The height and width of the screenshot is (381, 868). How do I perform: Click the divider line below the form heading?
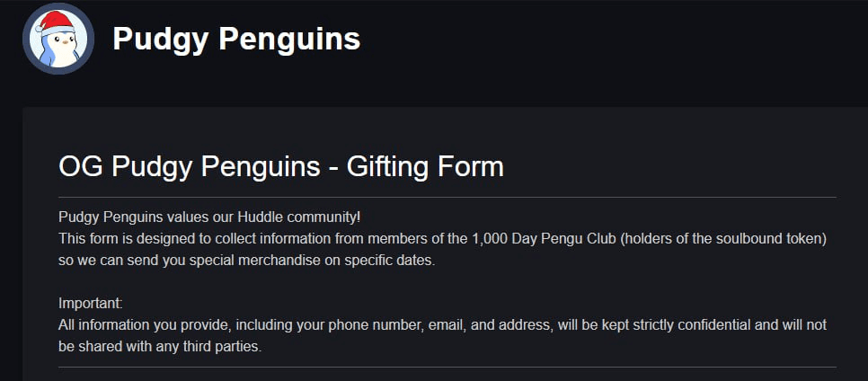click(x=447, y=197)
